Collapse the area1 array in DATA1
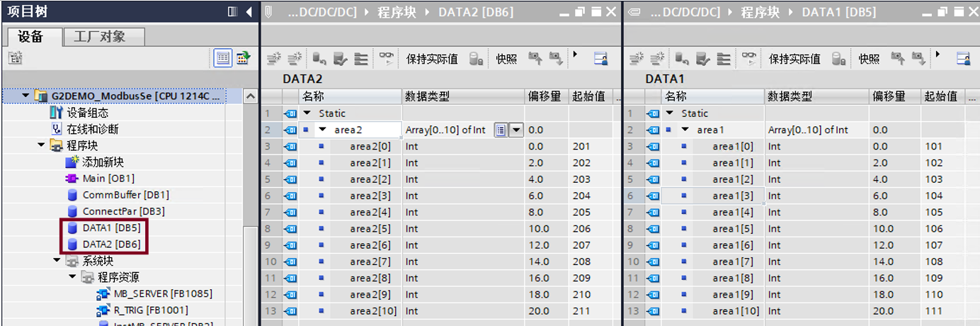The height and width of the screenshot is (326, 980). point(685,130)
